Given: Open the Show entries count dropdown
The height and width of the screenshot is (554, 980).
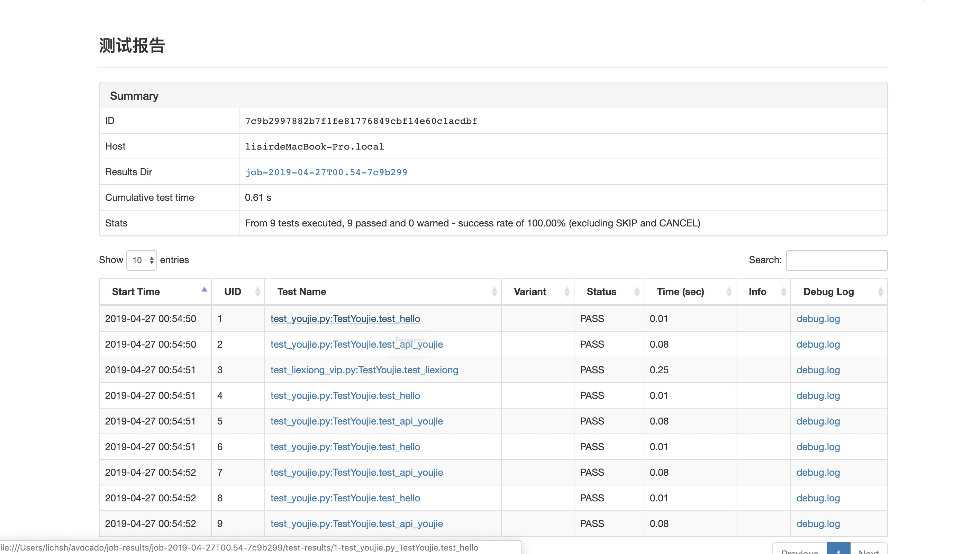Looking at the screenshot, I should [142, 260].
